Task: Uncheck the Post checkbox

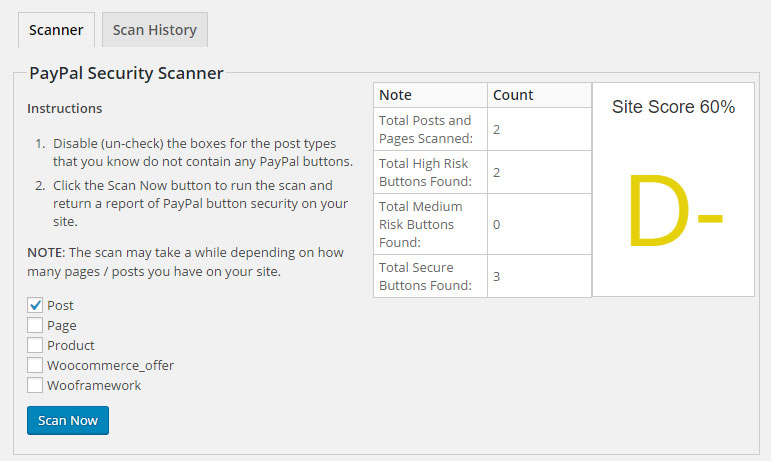Action: point(35,305)
